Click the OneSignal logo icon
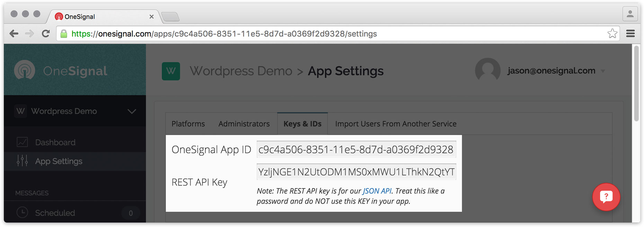Image resolution: width=644 pixels, height=227 pixels. pos(25,70)
